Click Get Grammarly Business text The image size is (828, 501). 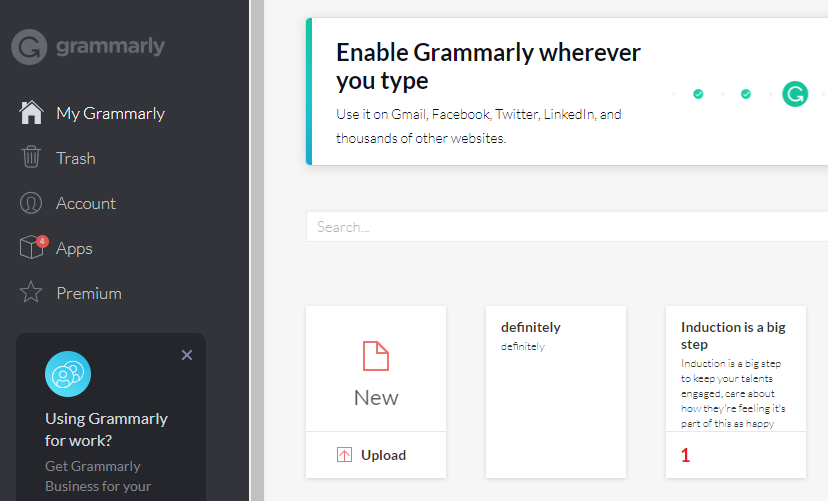[98, 476]
